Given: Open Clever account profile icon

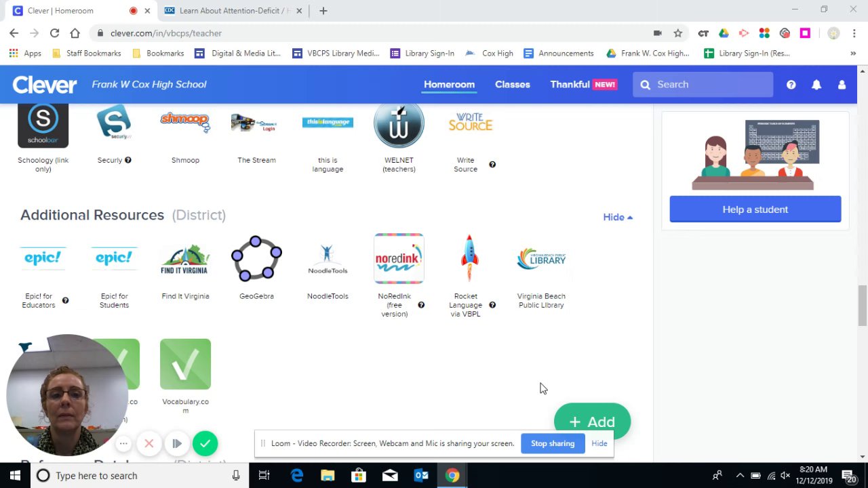Looking at the screenshot, I should 842,85.
